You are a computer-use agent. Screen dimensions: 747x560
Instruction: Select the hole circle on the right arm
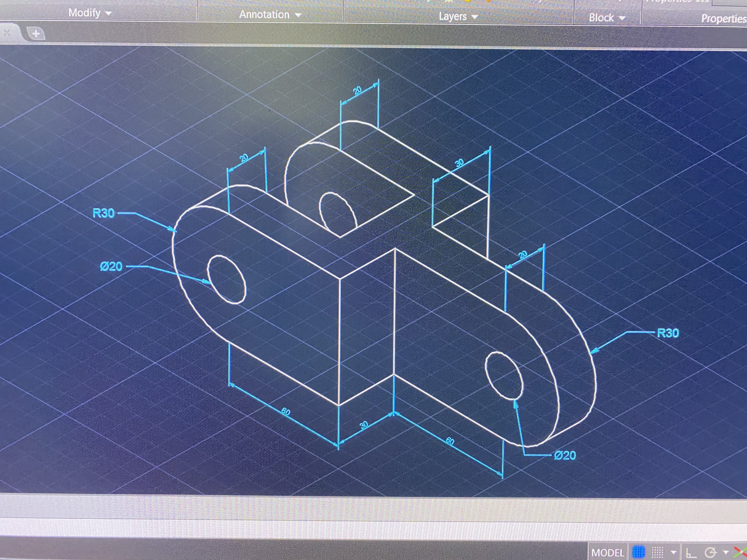504,376
